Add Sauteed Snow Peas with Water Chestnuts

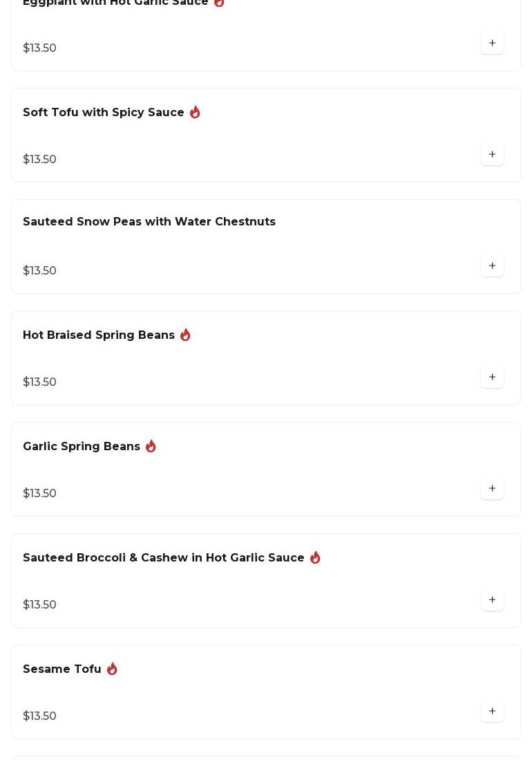[492, 266]
